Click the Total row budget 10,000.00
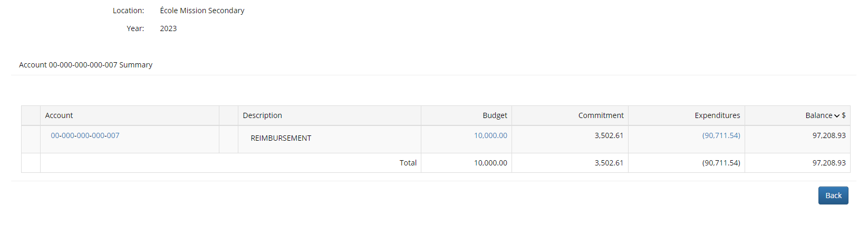Screen dimensions: 868x225 (x=490, y=163)
